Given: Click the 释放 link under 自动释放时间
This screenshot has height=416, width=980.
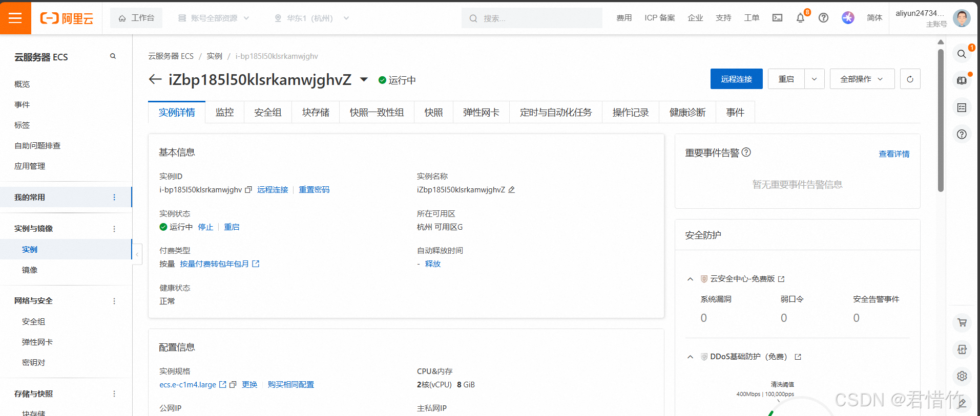Looking at the screenshot, I should [x=433, y=264].
